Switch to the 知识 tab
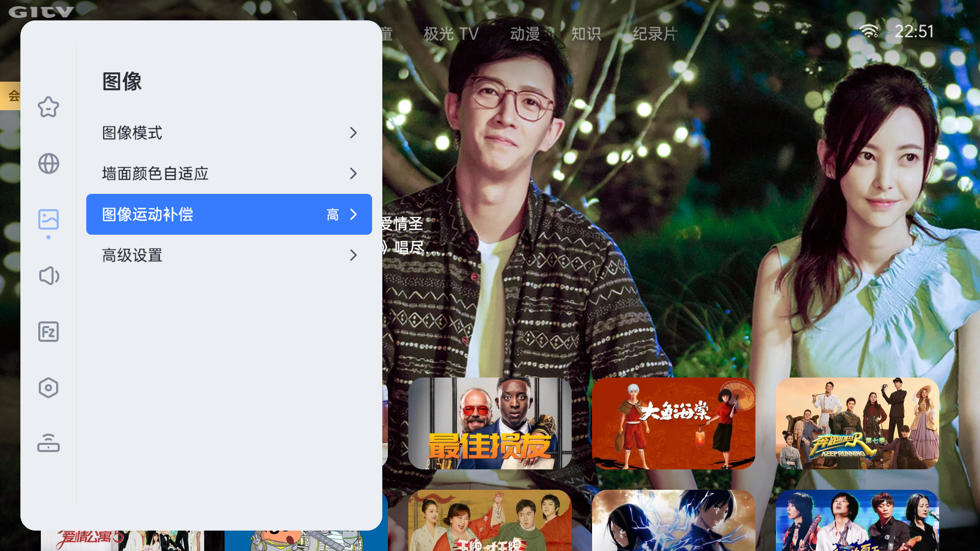The width and height of the screenshot is (980, 551). pos(586,34)
